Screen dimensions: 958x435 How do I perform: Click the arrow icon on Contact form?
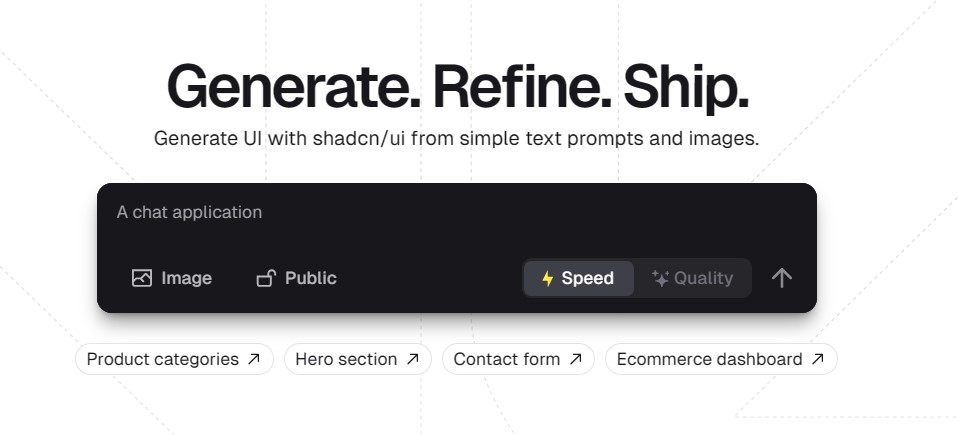[x=576, y=359]
